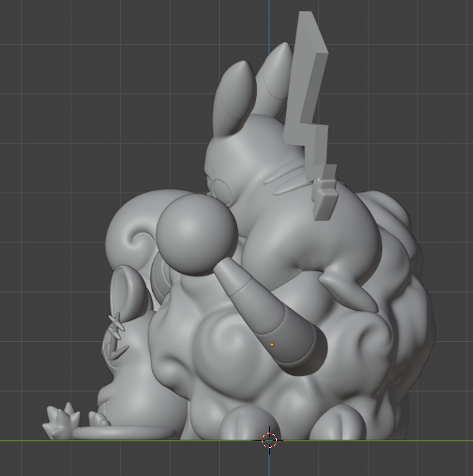Select the small star ornament on the ear
This screenshot has width=473, height=476.
116,326
